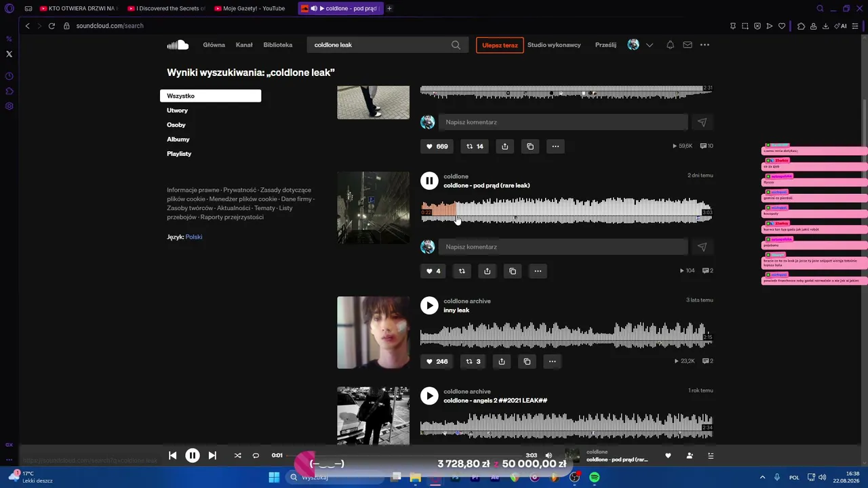Like the current track in bottom player
Screen dimensions: 868x488
[x=668, y=455]
